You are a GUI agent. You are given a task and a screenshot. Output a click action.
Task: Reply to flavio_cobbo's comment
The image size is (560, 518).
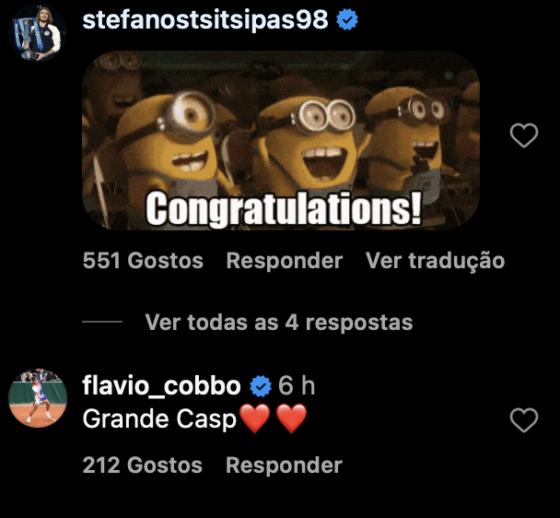pyautogui.click(x=284, y=465)
